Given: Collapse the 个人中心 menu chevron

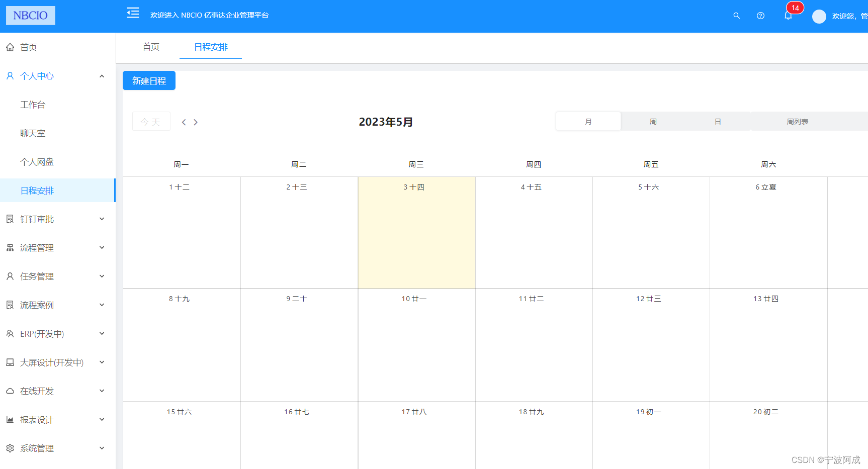Looking at the screenshot, I should [x=102, y=76].
